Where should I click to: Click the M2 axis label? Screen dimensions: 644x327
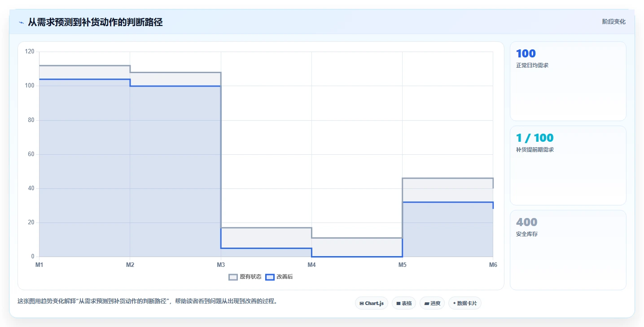(x=130, y=265)
